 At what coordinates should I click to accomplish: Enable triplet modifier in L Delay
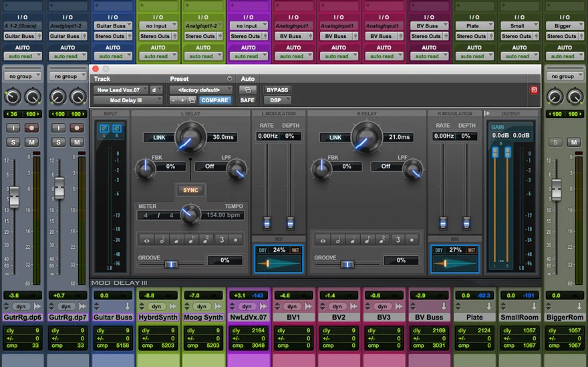pyautogui.click(x=222, y=240)
